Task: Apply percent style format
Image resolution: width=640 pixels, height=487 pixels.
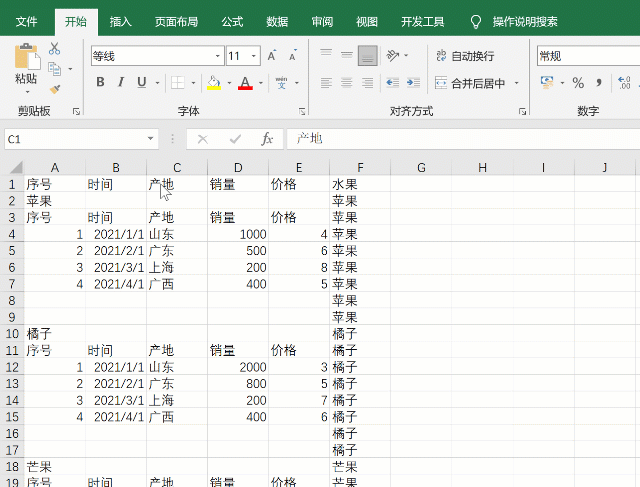Action: pos(578,83)
